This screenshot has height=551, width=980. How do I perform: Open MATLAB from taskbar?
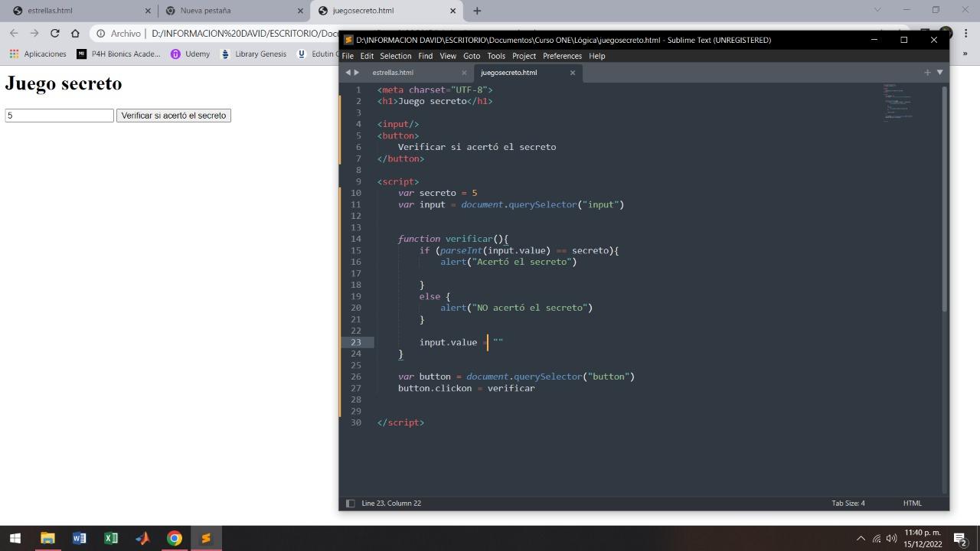(142, 538)
